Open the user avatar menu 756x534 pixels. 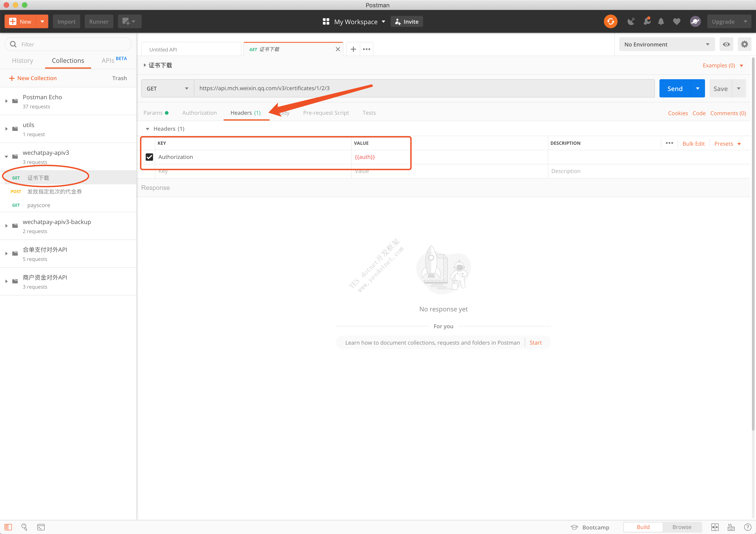(695, 22)
